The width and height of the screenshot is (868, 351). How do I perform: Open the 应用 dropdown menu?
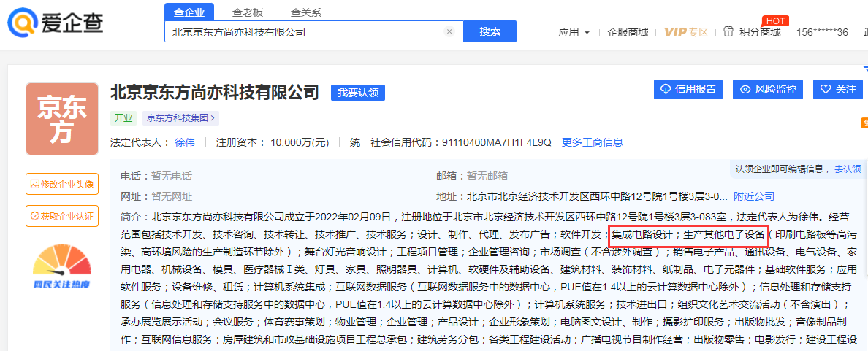click(x=574, y=32)
